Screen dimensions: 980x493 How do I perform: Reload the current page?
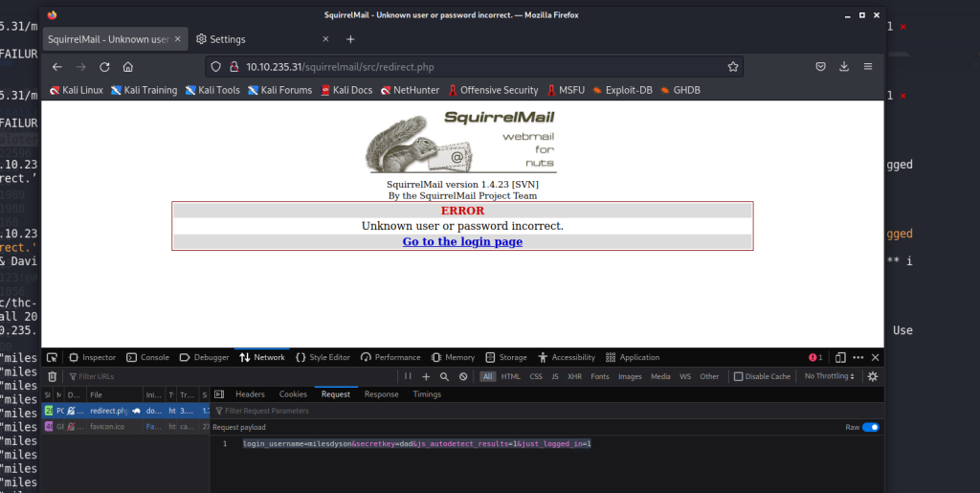pos(104,67)
